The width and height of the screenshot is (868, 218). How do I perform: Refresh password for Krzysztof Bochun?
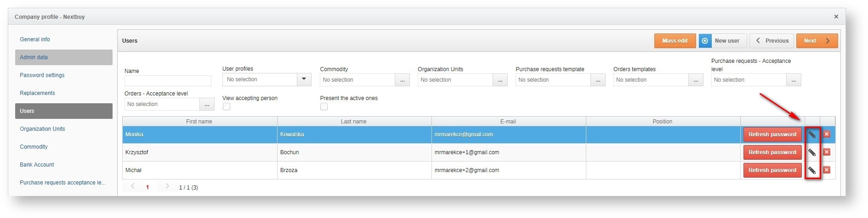click(772, 152)
